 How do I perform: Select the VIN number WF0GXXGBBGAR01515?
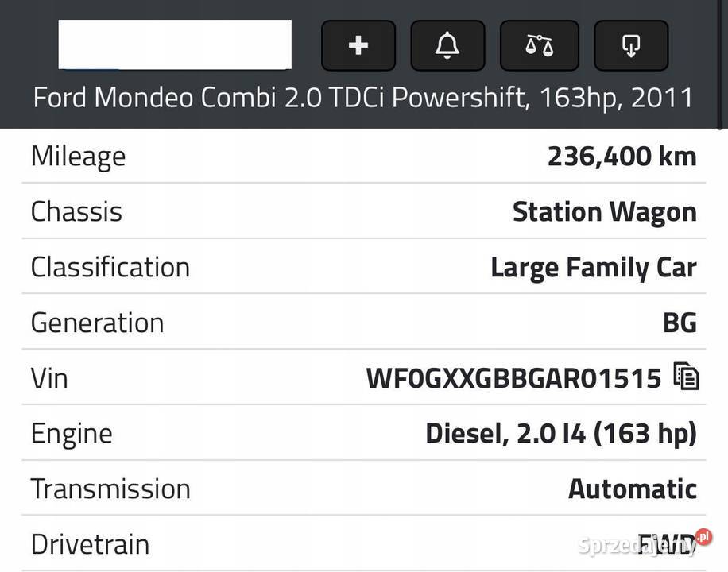[513, 378]
